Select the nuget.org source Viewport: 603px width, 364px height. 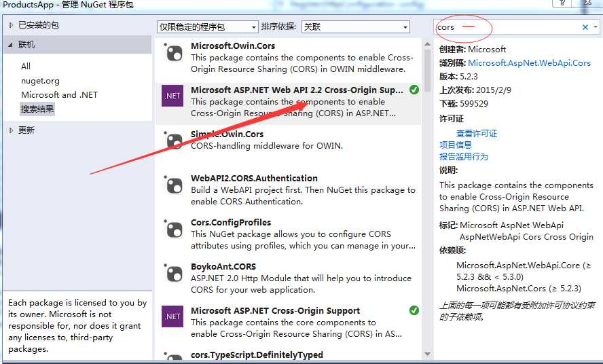click(x=40, y=81)
